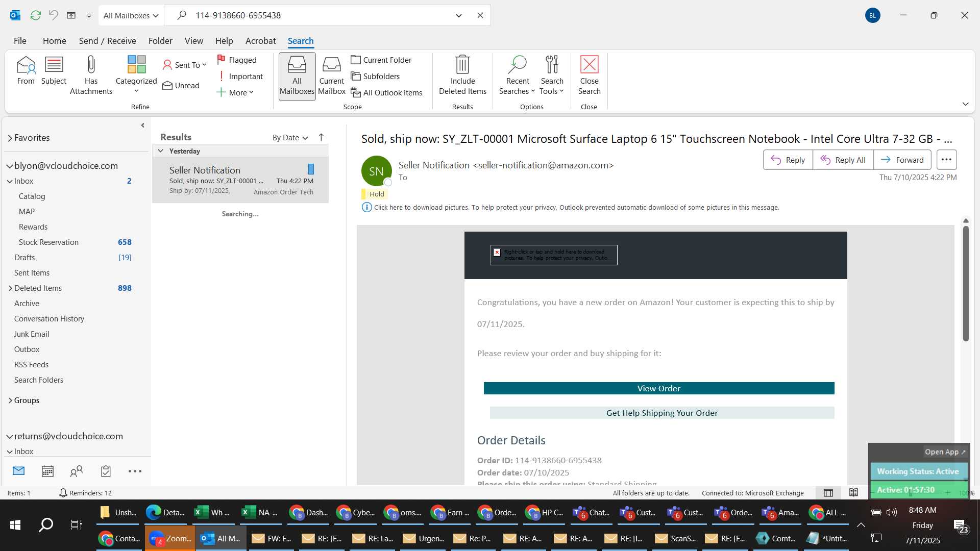The width and height of the screenshot is (980, 551).
Task: Open Reminders bell in status bar
Action: [x=63, y=493]
